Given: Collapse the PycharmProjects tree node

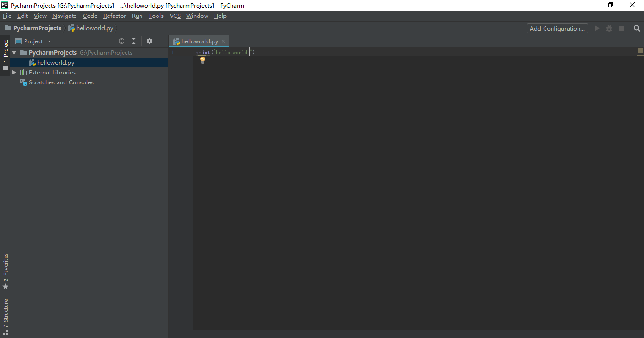Looking at the screenshot, I should click(x=14, y=53).
